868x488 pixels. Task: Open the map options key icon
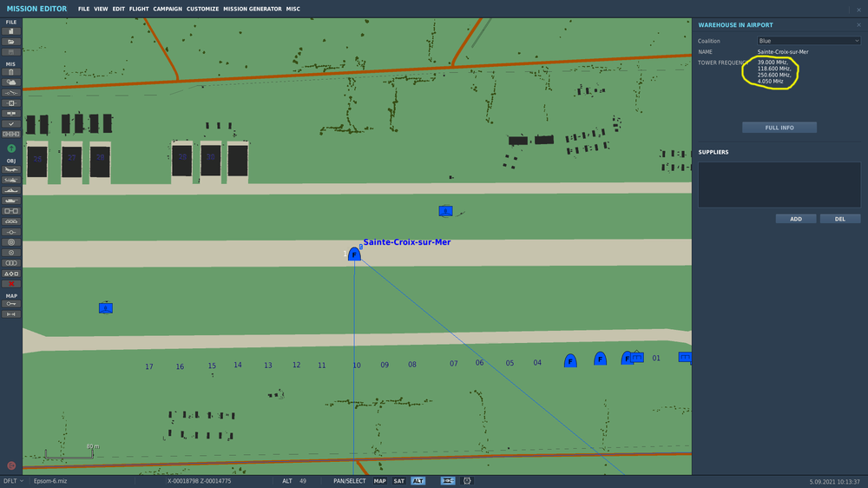11,304
